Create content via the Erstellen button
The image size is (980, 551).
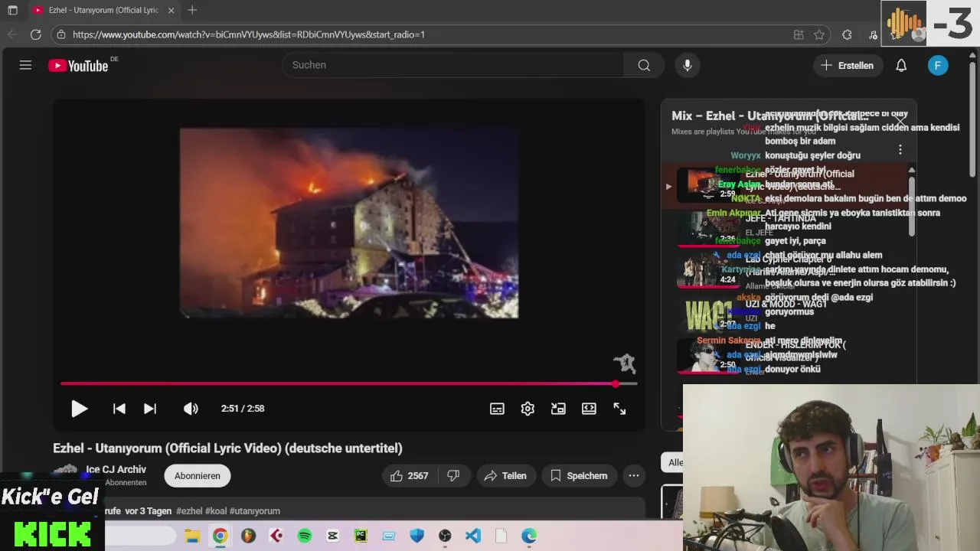coord(848,65)
